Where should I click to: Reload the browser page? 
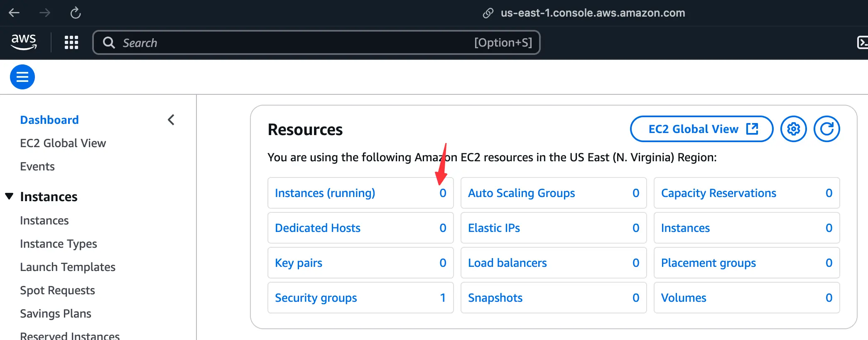pyautogui.click(x=75, y=13)
